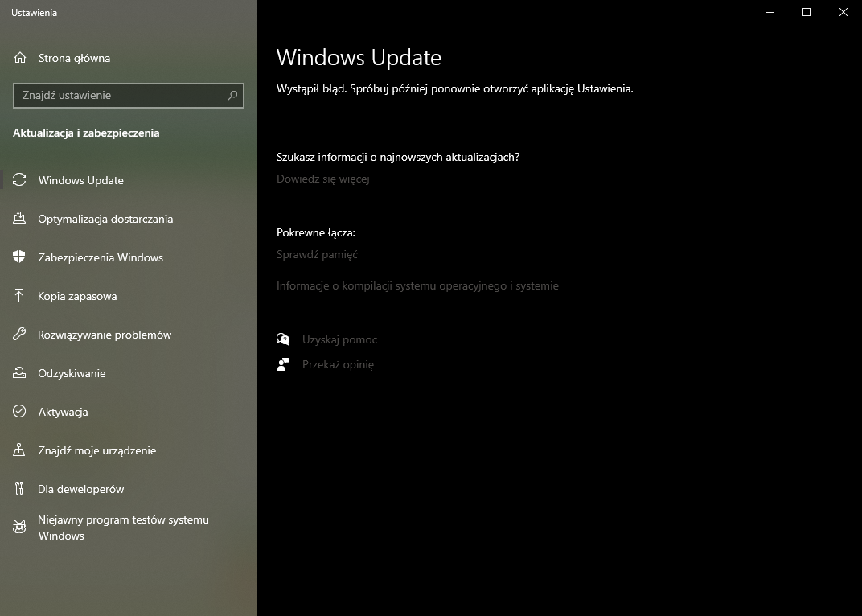The width and height of the screenshot is (862, 616).
Task: Click the Przekaż opinię link
Action: tap(338, 364)
